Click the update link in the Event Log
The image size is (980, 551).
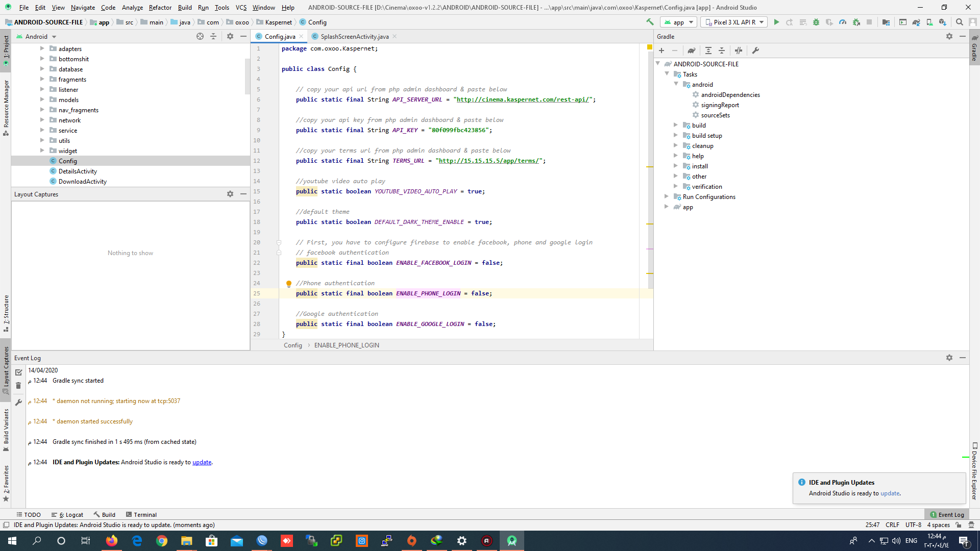pyautogui.click(x=202, y=462)
